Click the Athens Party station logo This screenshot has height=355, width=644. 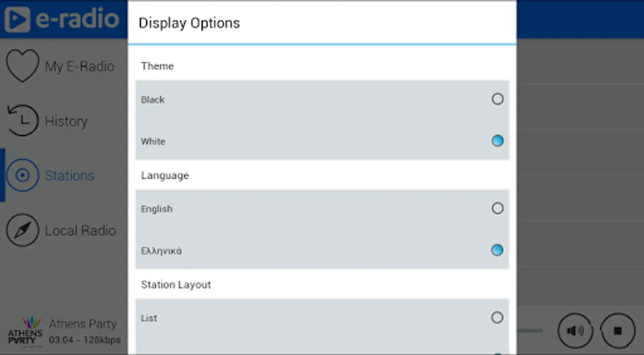[25, 332]
